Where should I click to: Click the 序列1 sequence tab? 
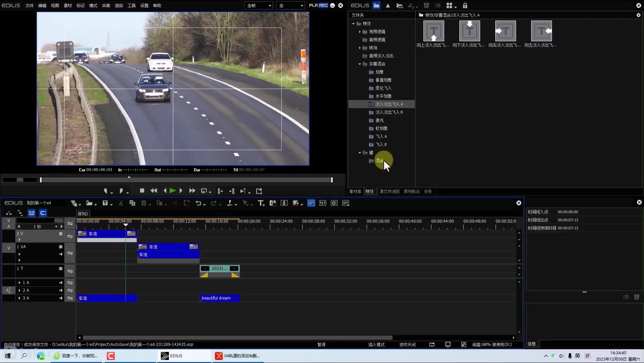point(83,214)
